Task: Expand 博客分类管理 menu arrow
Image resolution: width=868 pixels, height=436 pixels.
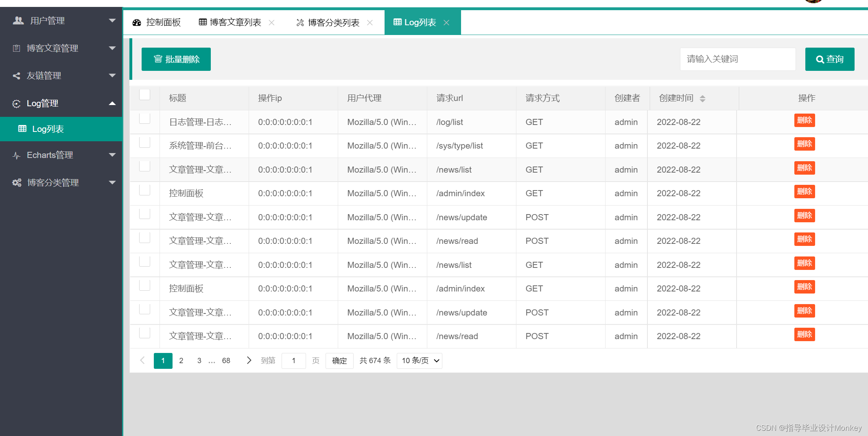Action: (112, 182)
